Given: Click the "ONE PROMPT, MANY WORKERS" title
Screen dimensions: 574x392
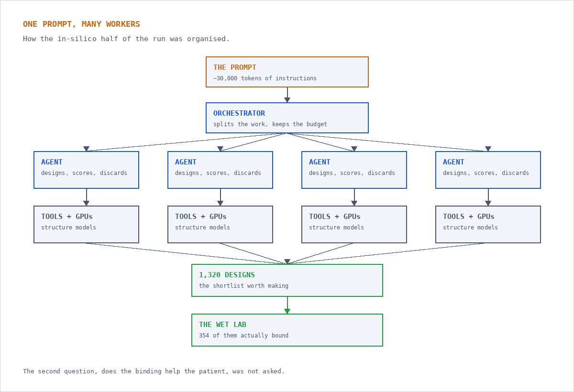Looking at the screenshot, I should (x=81, y=24).
